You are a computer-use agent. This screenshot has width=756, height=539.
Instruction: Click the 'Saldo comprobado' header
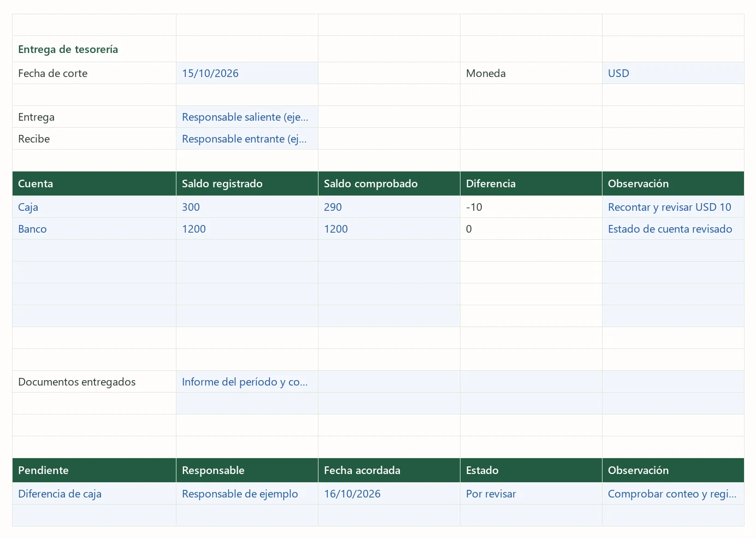[x=389, y=183]
